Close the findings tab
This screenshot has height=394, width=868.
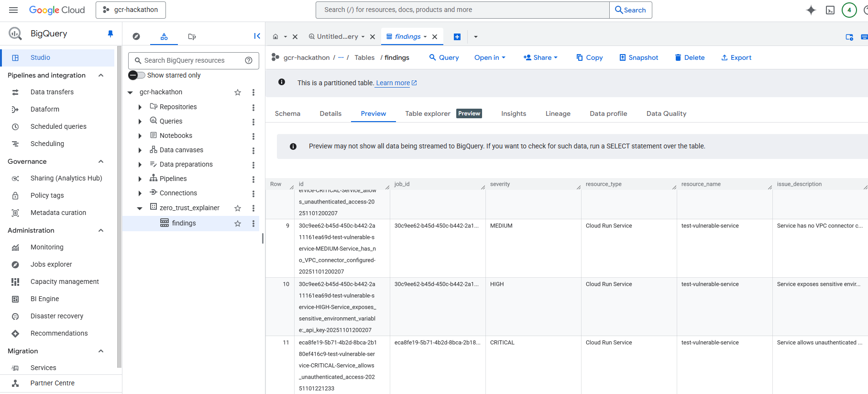(435, 36)
